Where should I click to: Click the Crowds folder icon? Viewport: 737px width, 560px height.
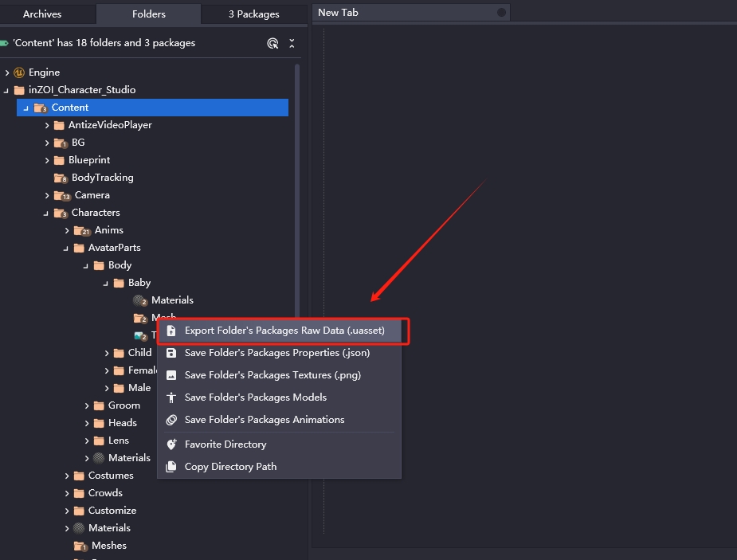pos(79,493)
